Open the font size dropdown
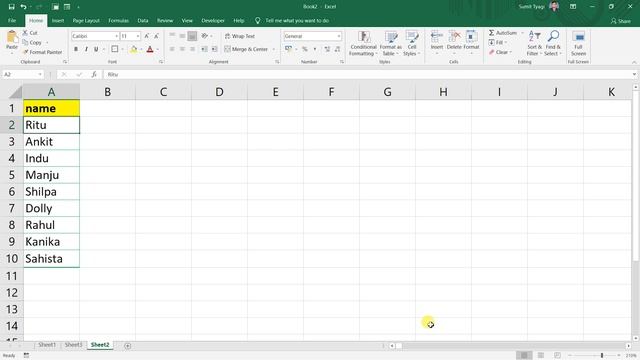 [138, 36]
